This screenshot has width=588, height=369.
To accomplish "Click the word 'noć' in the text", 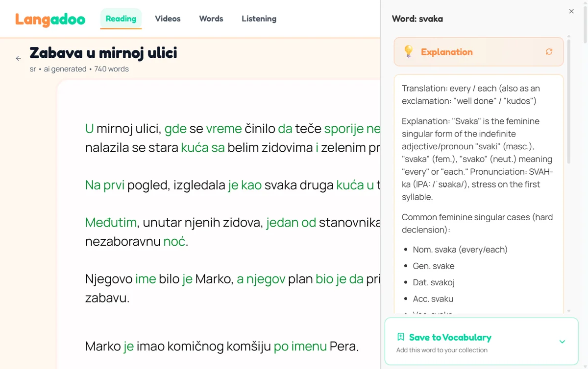I will 174,241.
